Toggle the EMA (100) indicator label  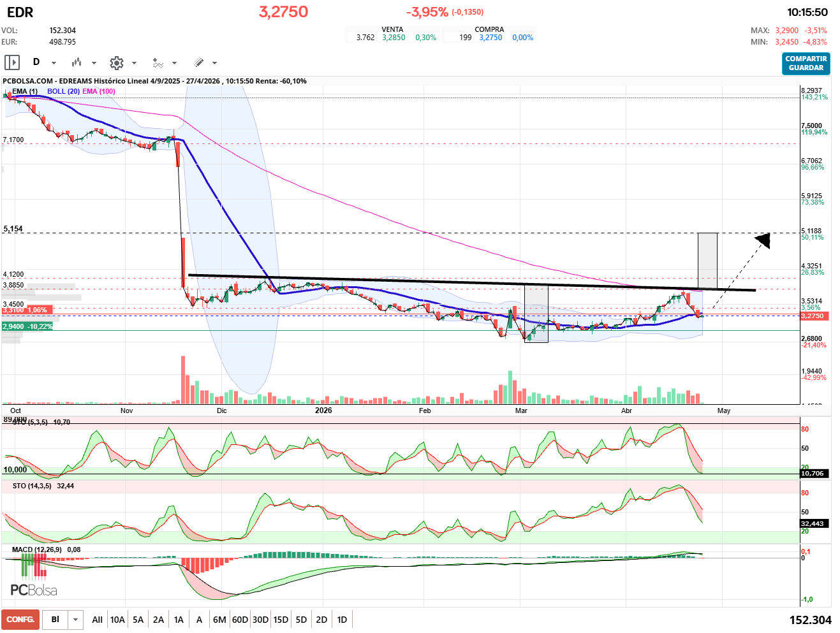pyautogui.click(x=99, y=91)
